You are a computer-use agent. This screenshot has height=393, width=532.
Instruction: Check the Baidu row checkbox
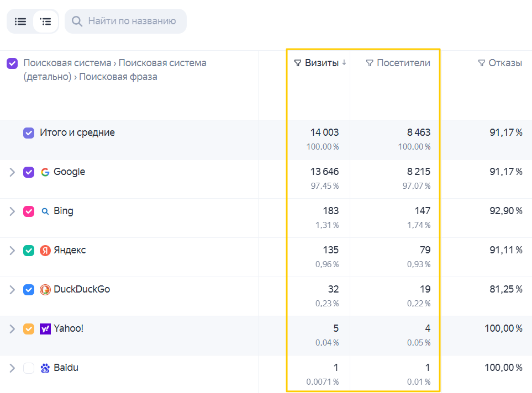tap(29, 368)
